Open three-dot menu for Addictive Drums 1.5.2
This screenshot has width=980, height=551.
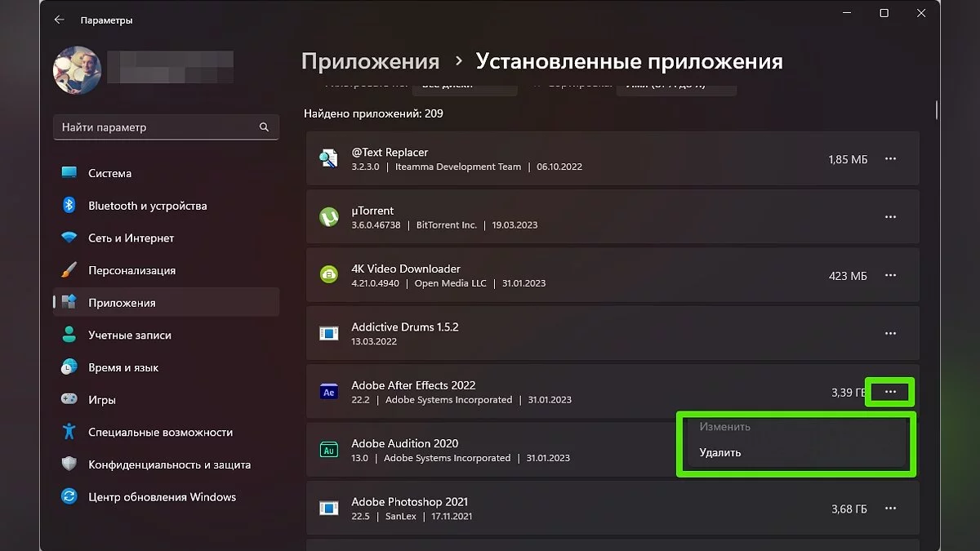coord(890,334)
